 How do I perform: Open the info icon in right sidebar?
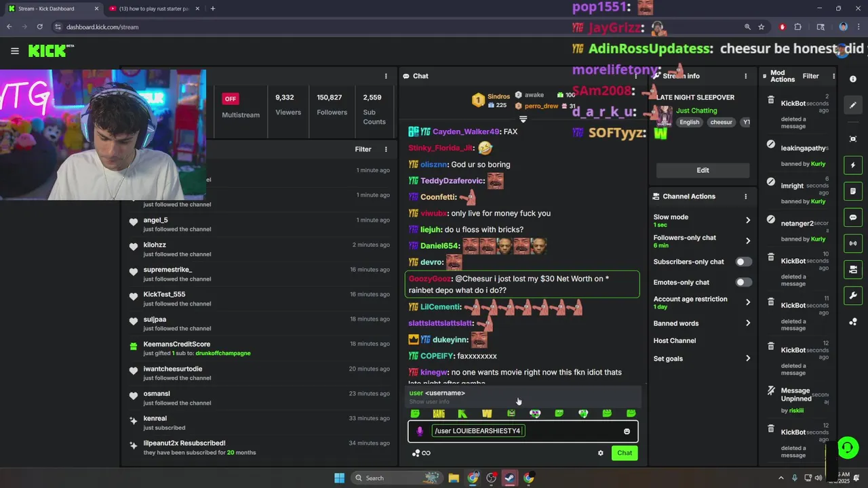click(x=853, y=79)
